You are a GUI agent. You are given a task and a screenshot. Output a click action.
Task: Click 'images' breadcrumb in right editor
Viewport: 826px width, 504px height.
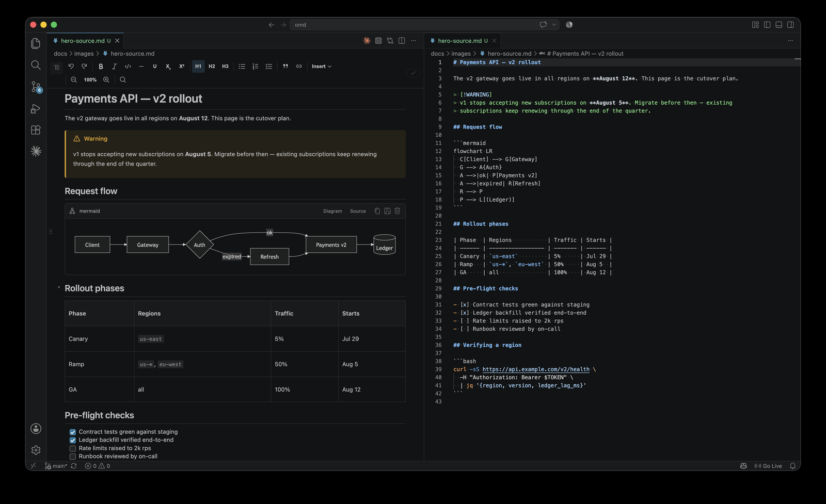point(461,54)
